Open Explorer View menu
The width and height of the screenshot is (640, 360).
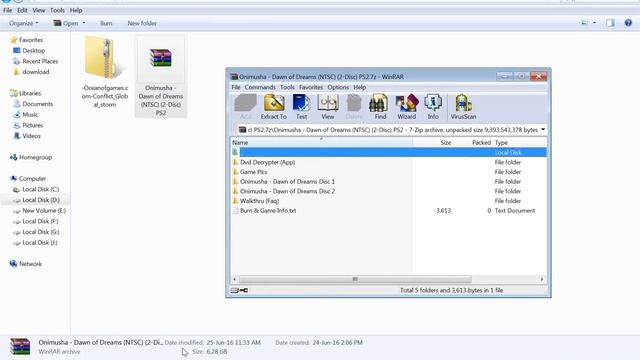pyautogui.click(x=39, y=10)
